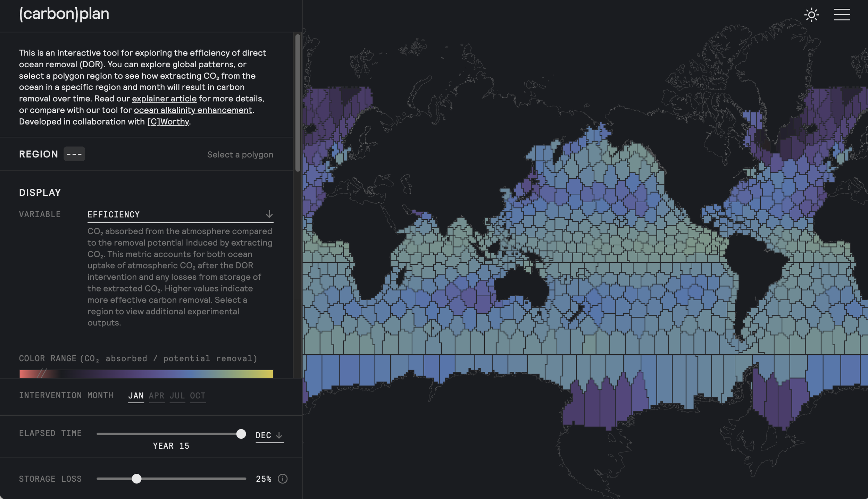Open the ocean alkalinity enhancement link
The width and height of the screenshot is (868, 499).
[x=193, y=110]
